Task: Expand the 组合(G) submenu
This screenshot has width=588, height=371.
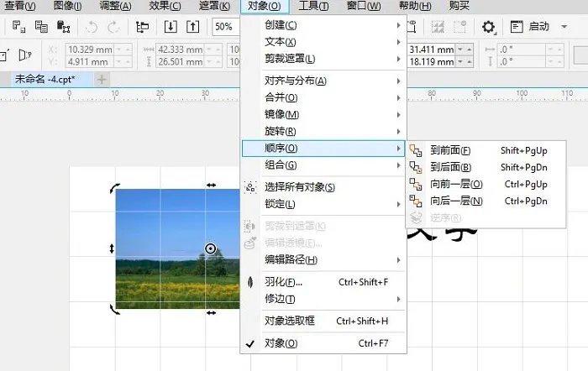Action: click(x=323, y=165)
